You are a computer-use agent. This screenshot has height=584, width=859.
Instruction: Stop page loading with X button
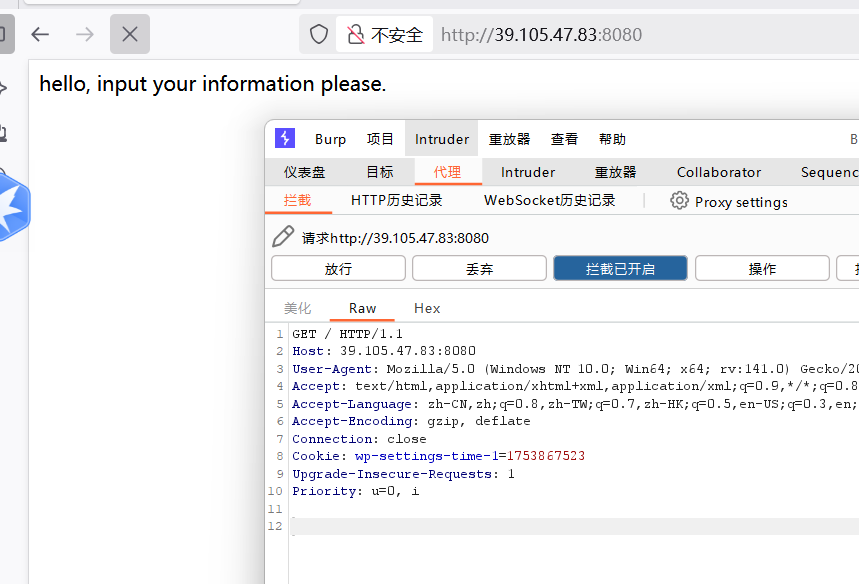pyautogui.click(x=130, y=35)
